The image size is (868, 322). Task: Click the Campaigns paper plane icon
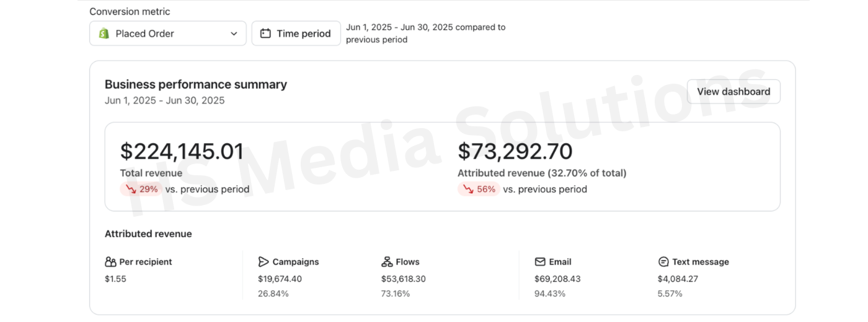click(263, 262)
